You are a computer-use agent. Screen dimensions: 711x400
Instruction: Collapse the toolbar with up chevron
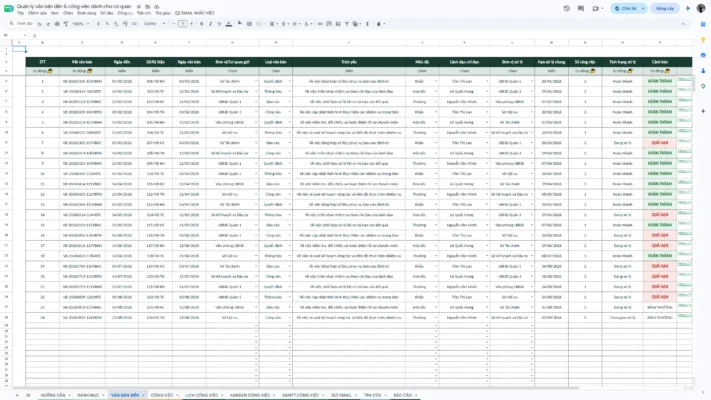click(x=683, y=24)
